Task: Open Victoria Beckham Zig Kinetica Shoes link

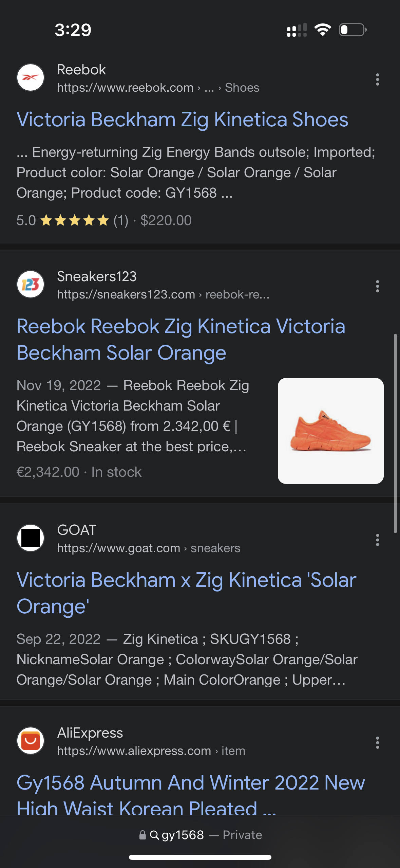Action: click(182, 120)
